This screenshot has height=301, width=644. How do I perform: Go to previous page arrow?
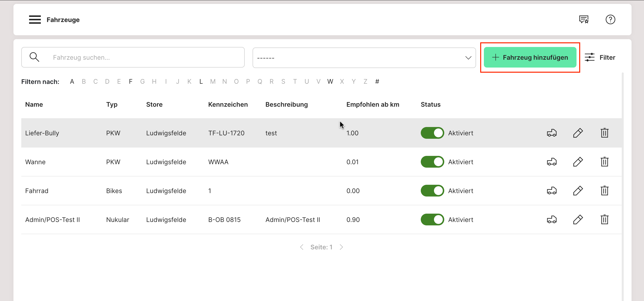coord(302,247)
